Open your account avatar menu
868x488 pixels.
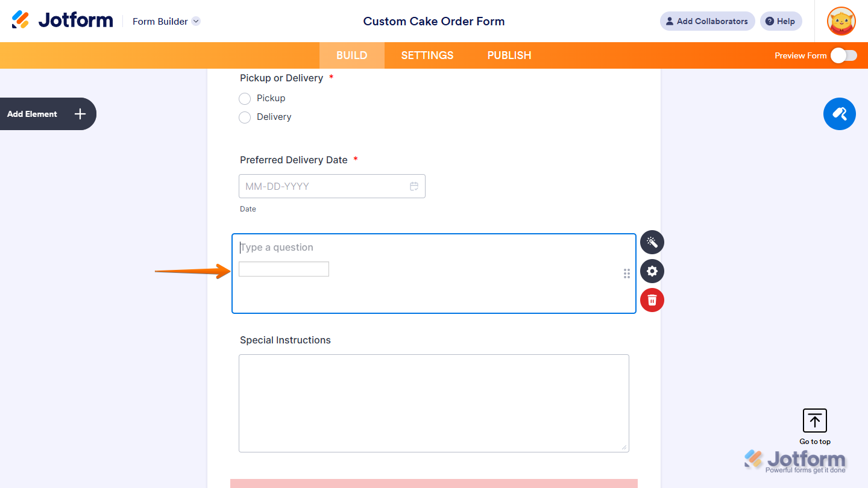tap(841, 20)
